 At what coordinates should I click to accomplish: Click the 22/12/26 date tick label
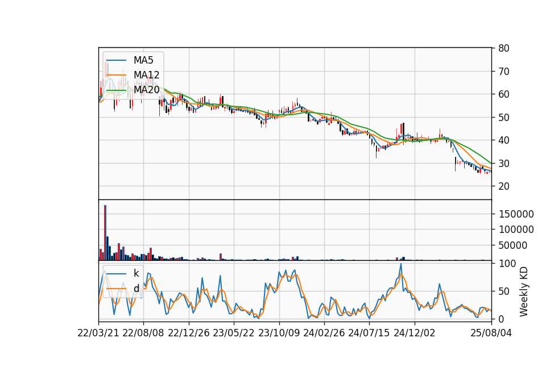(x=189, y=333)
